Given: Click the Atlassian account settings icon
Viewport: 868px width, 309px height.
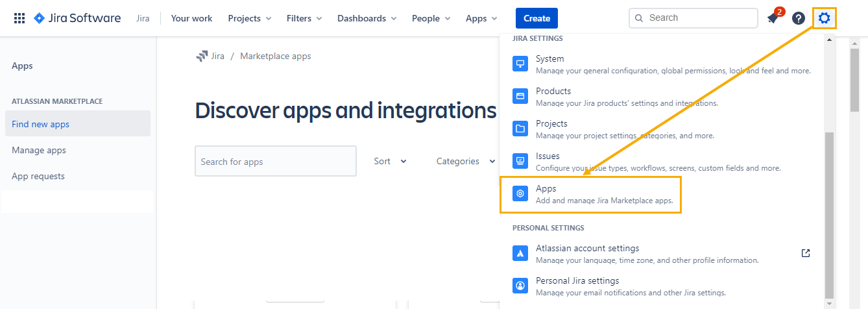Looking at the screenshot, I should (x=520, y=253).
